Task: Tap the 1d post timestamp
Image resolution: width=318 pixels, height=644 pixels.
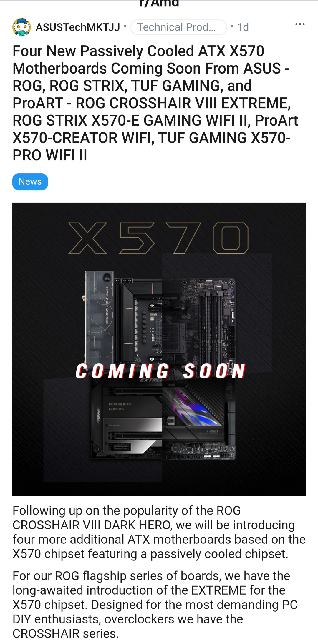Action: click(x=243, y=27)
